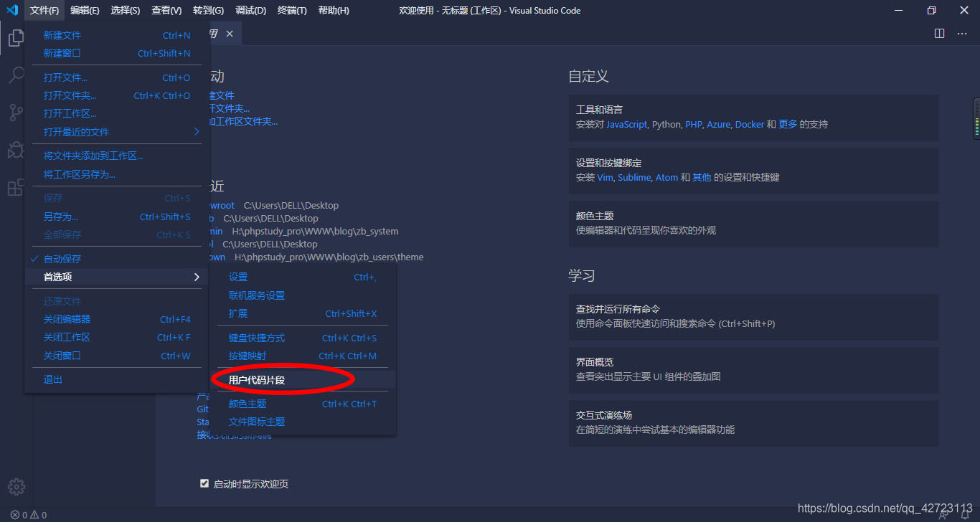Screen dimensions: 980x522
Task: Open the Extensions activity bar icon
Action: click(x=16, y=187)
